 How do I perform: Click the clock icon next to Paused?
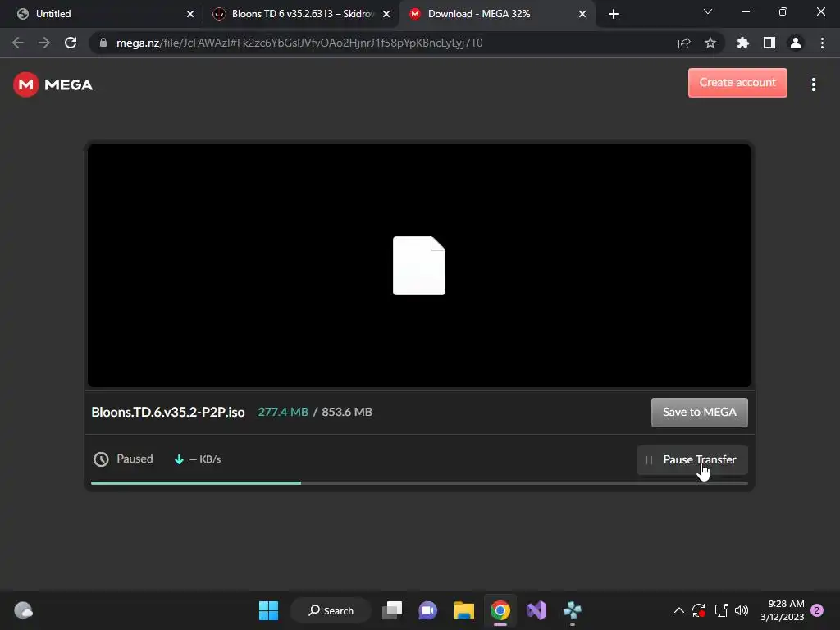[x=101, y=459]
